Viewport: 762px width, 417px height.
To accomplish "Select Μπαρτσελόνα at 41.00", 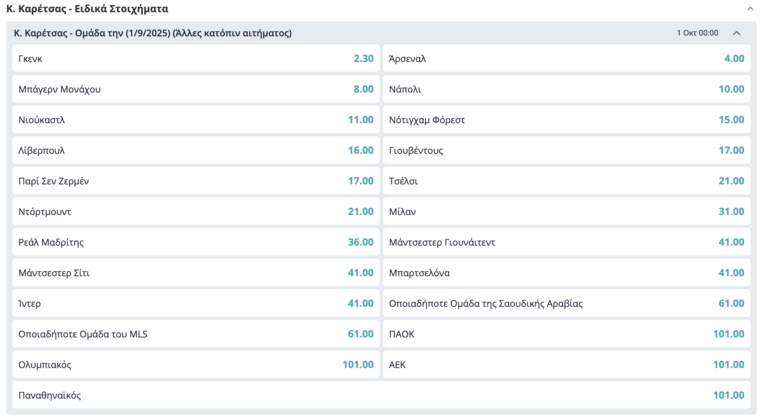I will [x=566, y=273].
